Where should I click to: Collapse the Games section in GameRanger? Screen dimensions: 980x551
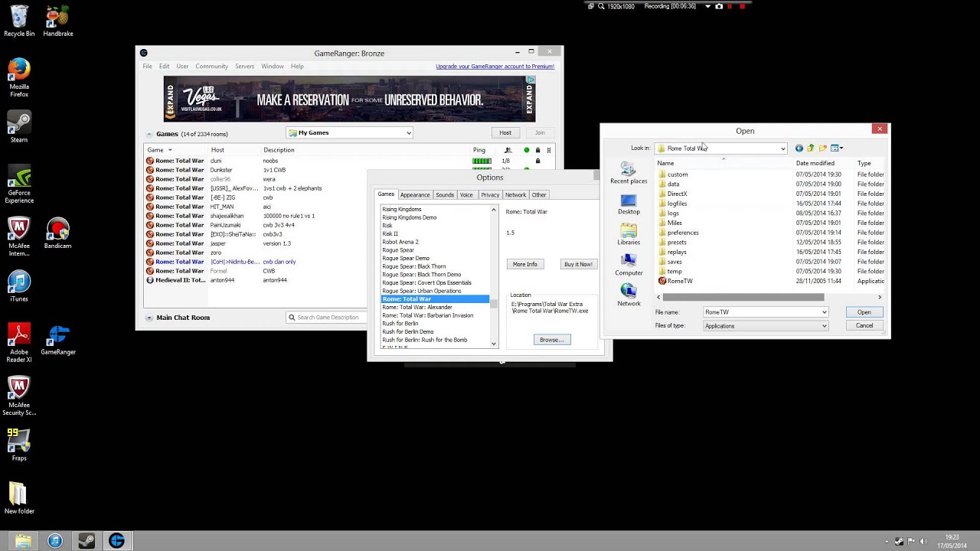[149, 134]
